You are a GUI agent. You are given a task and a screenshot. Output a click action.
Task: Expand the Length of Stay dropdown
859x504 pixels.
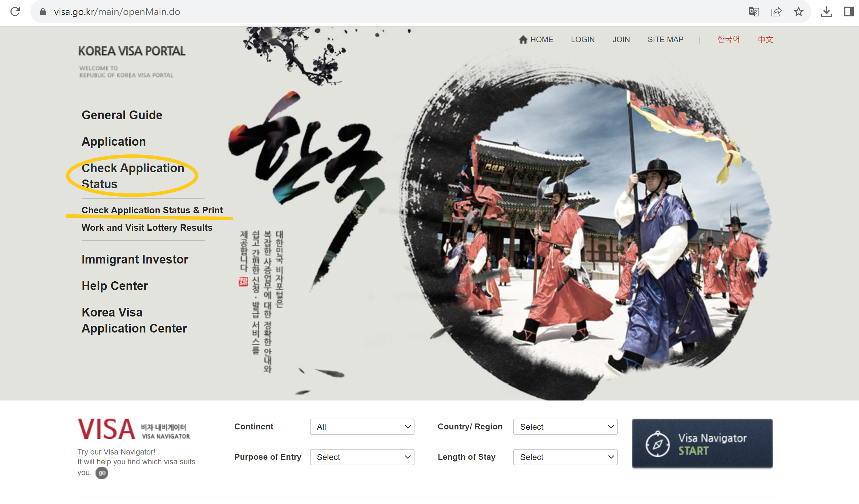565,457
